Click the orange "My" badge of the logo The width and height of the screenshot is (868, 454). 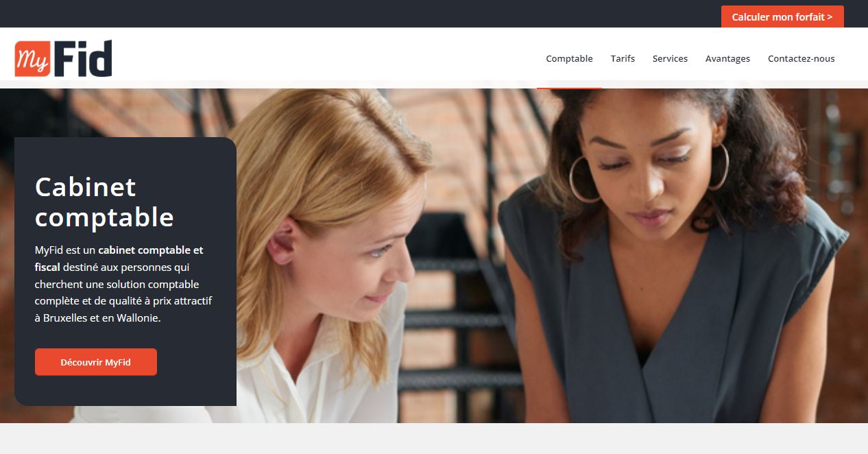32,59
